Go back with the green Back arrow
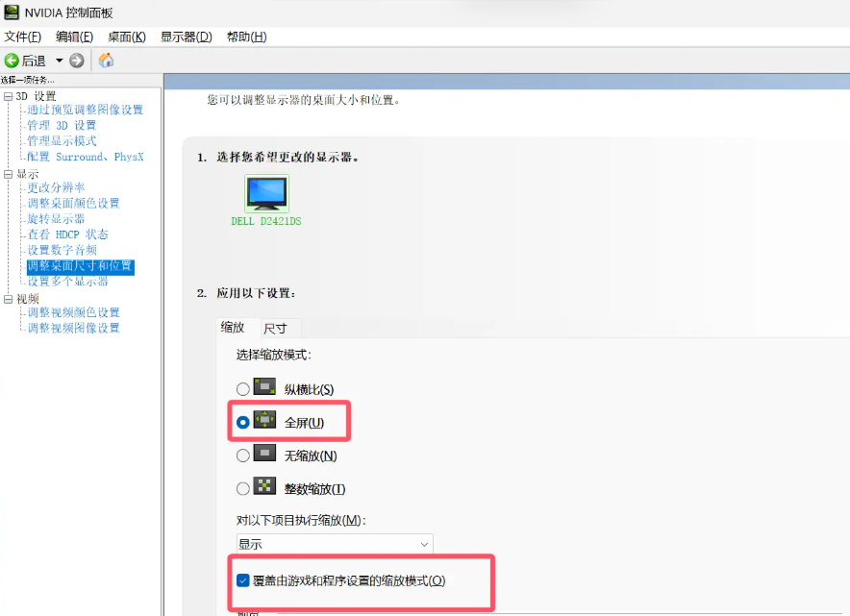850x616 pixels. (12, 61)
